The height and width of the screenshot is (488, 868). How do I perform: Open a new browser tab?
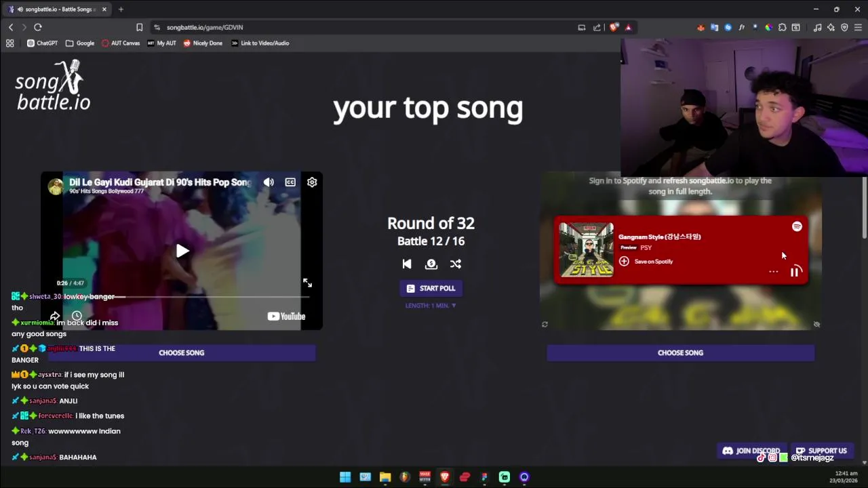(x=121, y=9)
